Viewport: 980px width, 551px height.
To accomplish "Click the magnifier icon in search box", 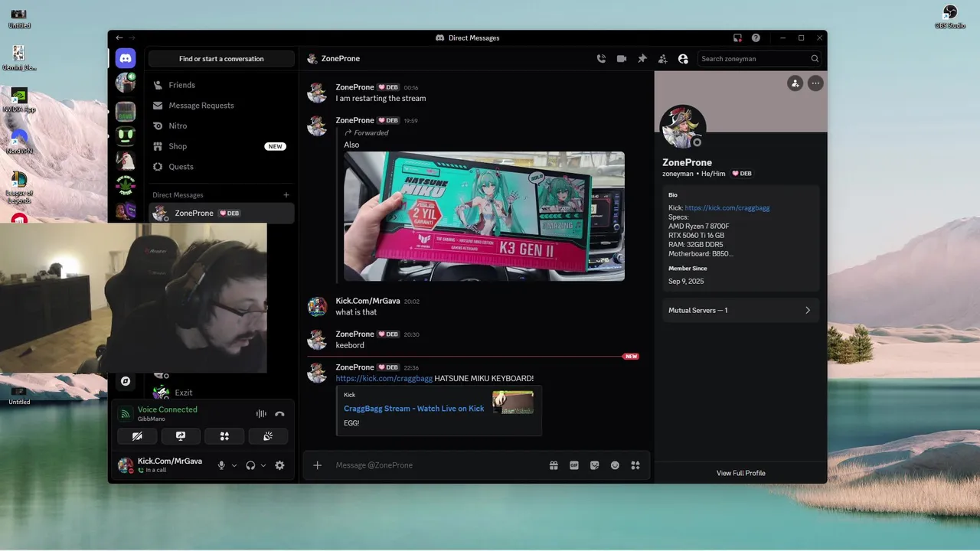I will click(815, 59).
